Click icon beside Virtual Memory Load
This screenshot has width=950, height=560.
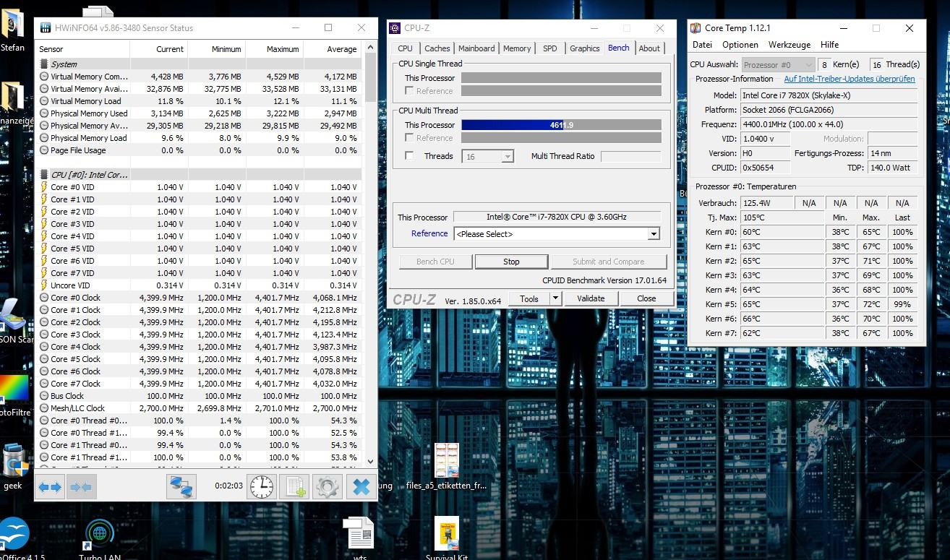(44, 101)
